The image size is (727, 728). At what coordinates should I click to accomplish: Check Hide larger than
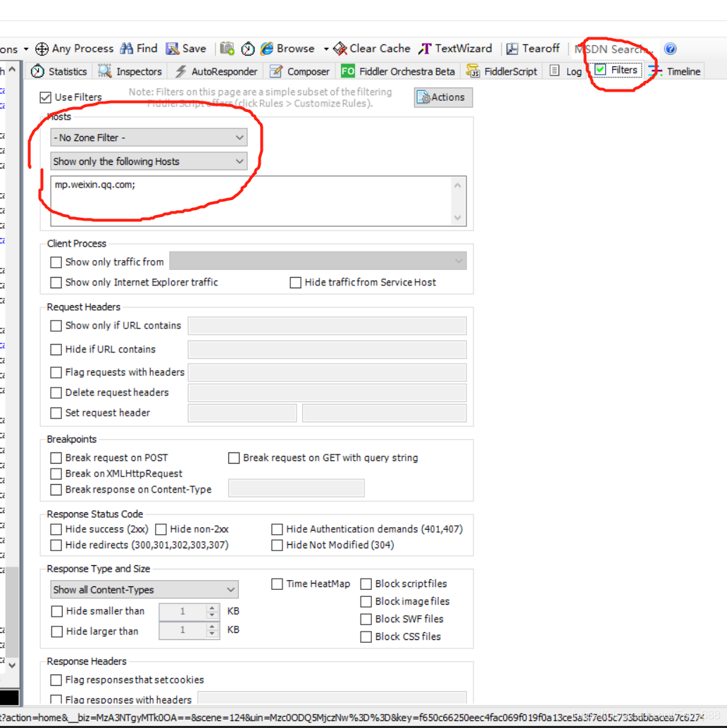(x=56, y=631)
